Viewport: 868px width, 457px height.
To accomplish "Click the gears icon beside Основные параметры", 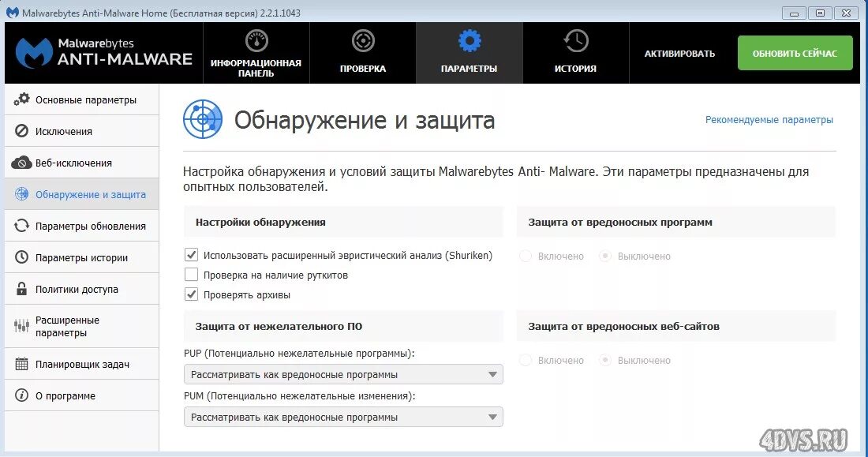I will (21, 99).
